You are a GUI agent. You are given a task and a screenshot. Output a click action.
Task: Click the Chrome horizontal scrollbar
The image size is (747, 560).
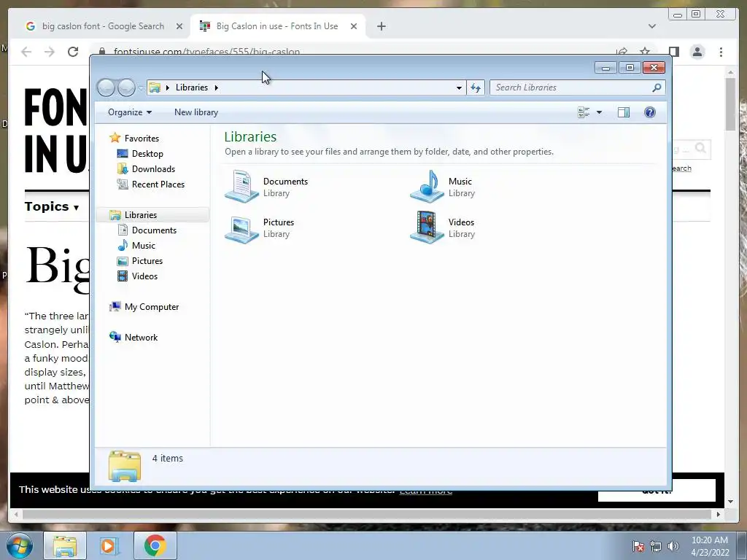368,514
